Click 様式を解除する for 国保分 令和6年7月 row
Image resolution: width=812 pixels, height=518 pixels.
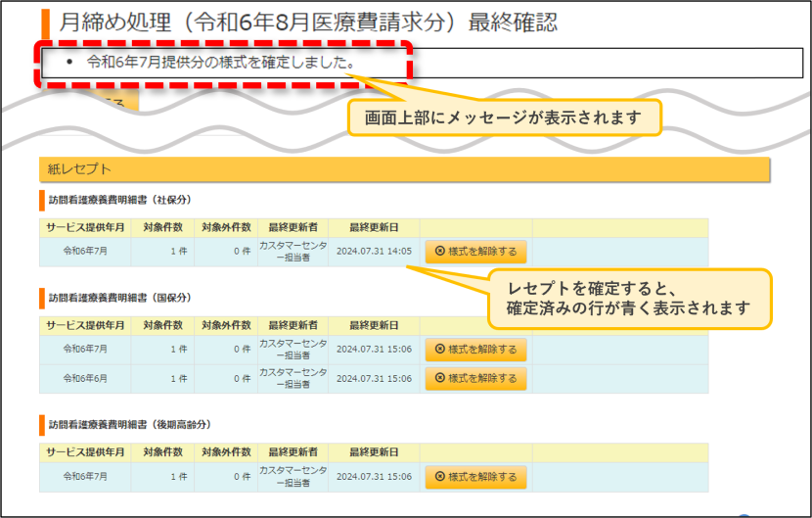475,350
